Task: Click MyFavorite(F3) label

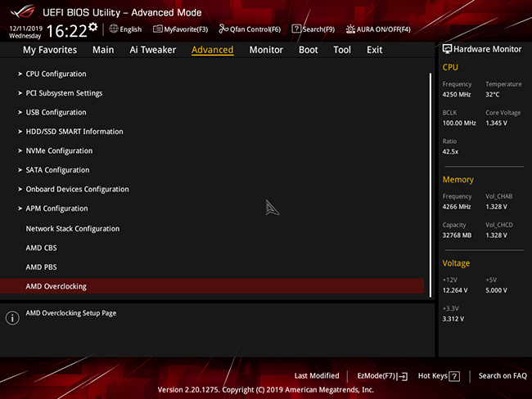Action: coord(186,29)
